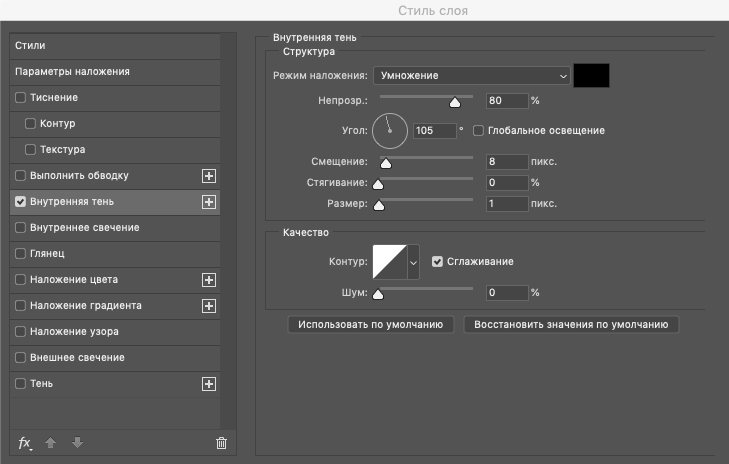
Task: Open the Глянец settings row
Action: pyautogui.click(x=115, y=254)
